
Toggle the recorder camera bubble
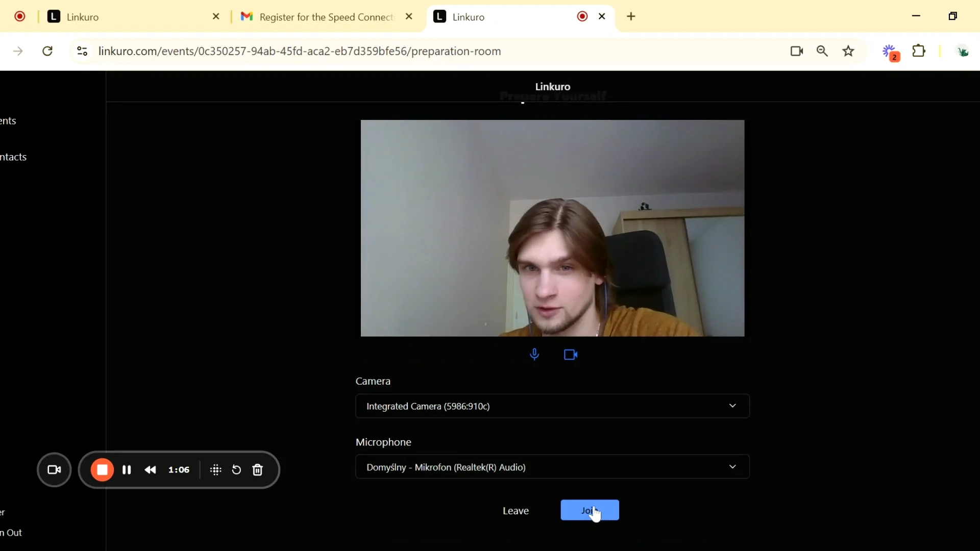click(54, 470)
